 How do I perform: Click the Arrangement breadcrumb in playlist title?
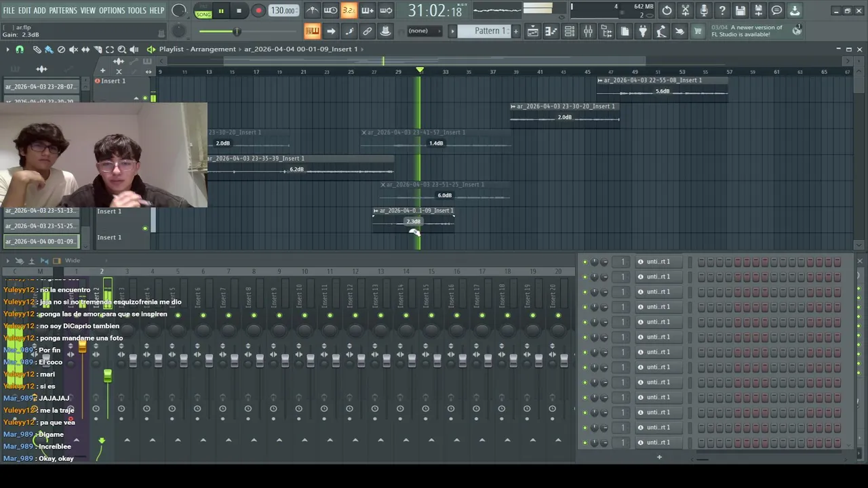213,49
